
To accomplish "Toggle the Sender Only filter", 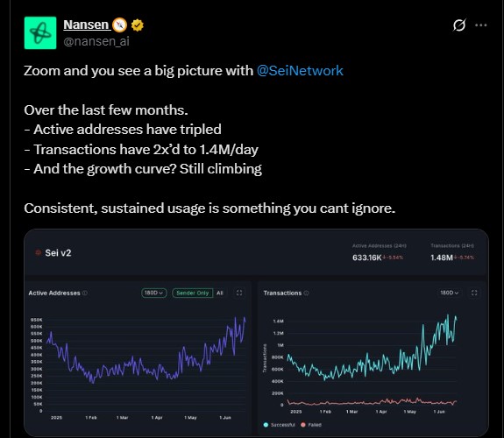I will point(193,293).
